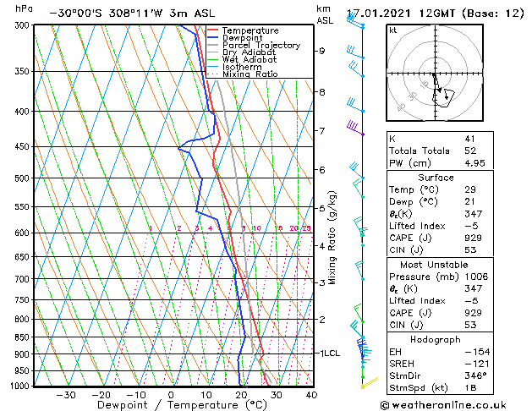Click the red Temperature legend line
Screen dimensions: 532x411
tap(213, 30)
